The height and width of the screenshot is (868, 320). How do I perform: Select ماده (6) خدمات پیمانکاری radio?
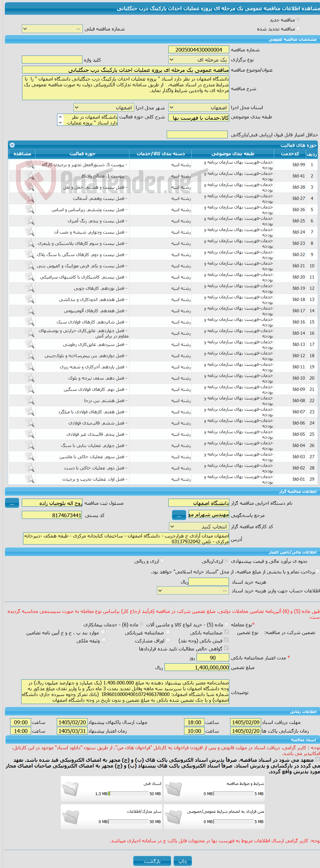tap(141, 624)
